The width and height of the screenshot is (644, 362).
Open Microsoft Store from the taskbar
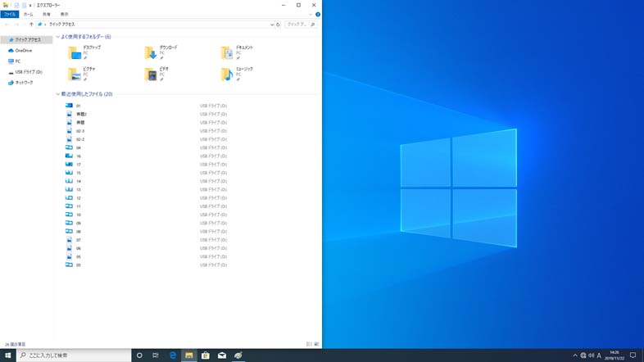(x=206, y=355)
